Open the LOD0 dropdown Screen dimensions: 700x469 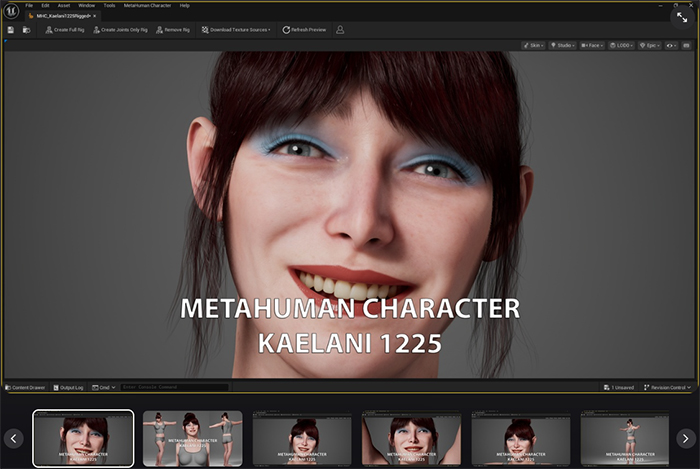pos(621,46)
